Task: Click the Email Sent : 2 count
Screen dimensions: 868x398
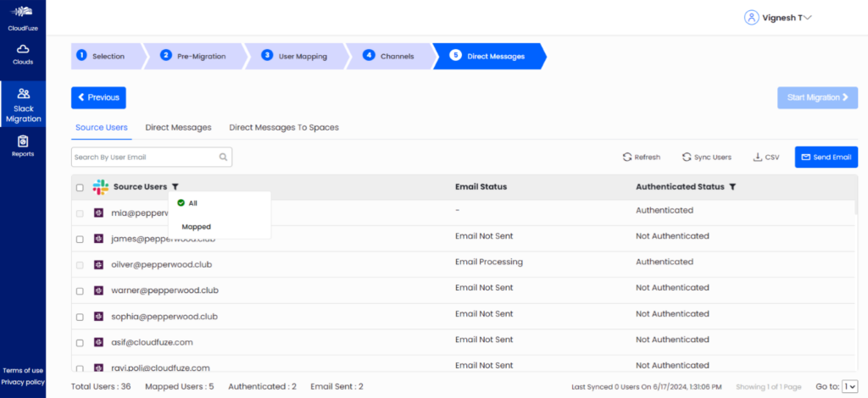Action: pos(337,386)
